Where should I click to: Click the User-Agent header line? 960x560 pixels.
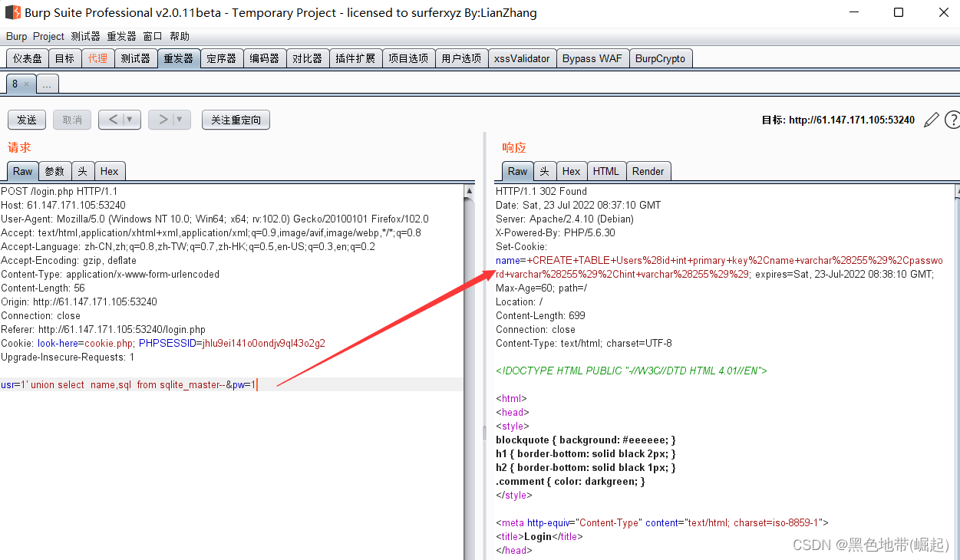215,219
